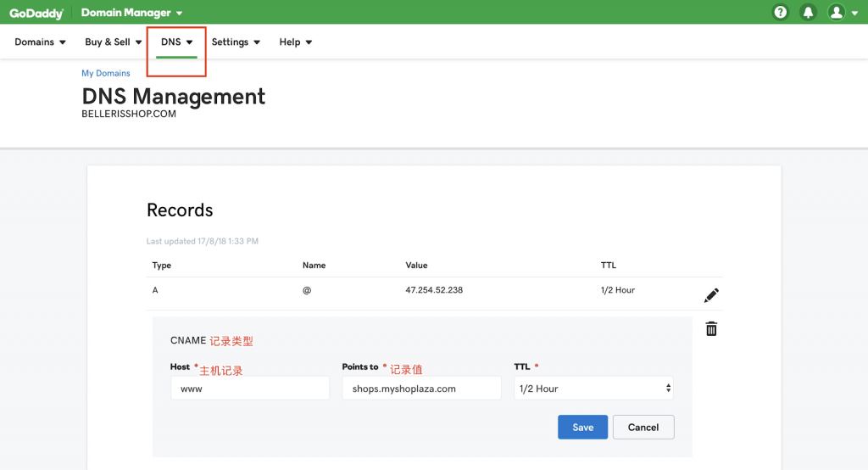The width and height of the screenshot is (868, 470).
Task: Open notifications bell icon
Action: coord(808,12)
